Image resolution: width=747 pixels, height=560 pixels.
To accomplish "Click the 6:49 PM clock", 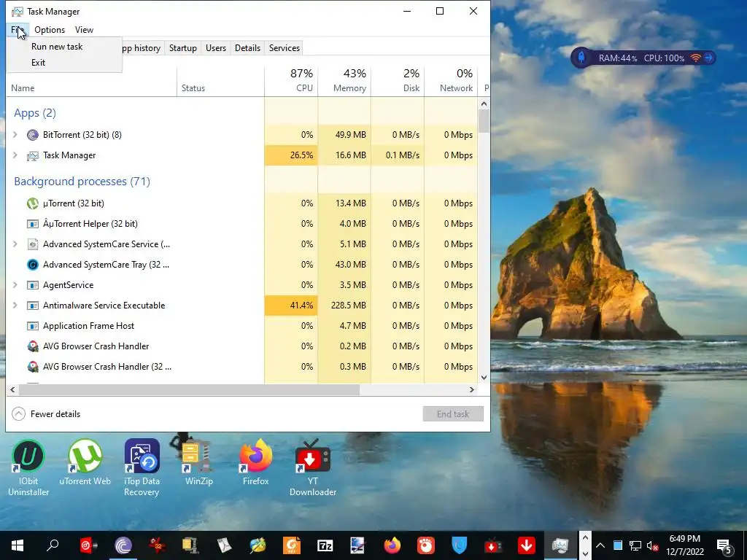I will [684, 539].
